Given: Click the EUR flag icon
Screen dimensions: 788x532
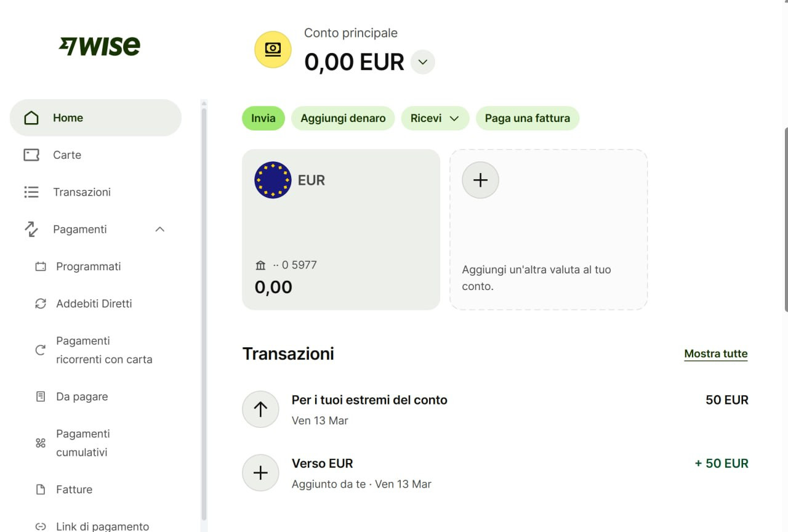Looking at the screenshot, I should (x=273, y=180).
